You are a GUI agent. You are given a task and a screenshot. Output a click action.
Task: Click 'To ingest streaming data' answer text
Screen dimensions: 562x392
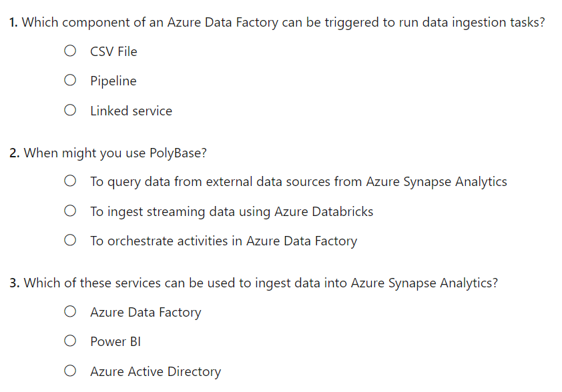click(x=232, y=212)
